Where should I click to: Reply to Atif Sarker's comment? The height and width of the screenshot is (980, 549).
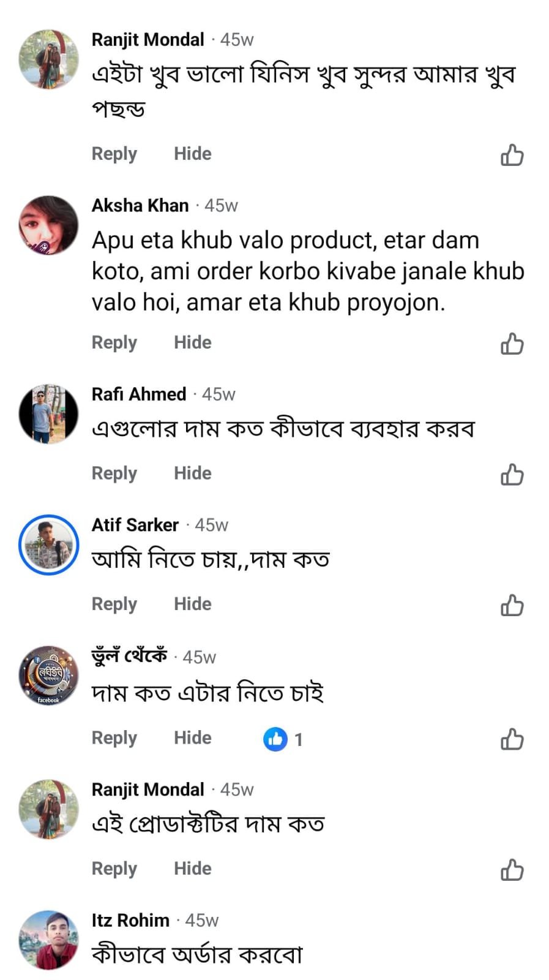coord(114,604)
